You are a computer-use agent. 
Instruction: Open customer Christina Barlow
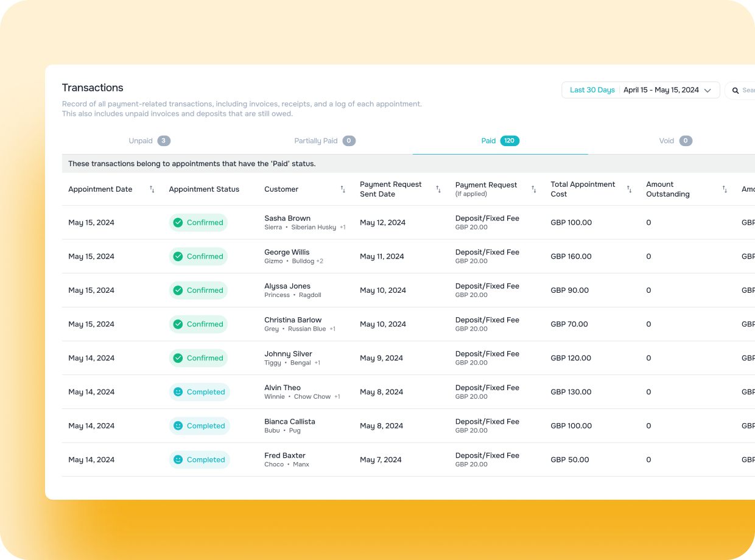(293, 320)
